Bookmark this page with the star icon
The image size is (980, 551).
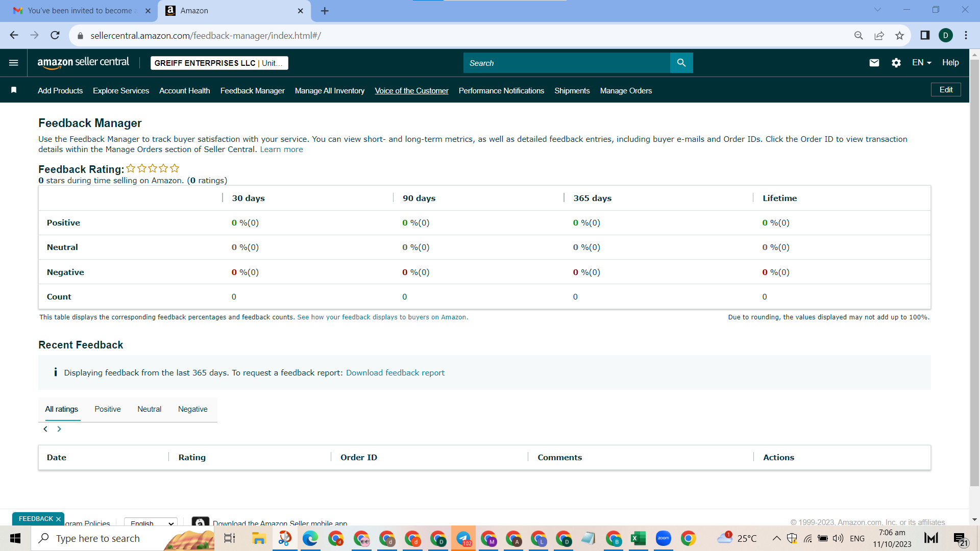[899, 35]
